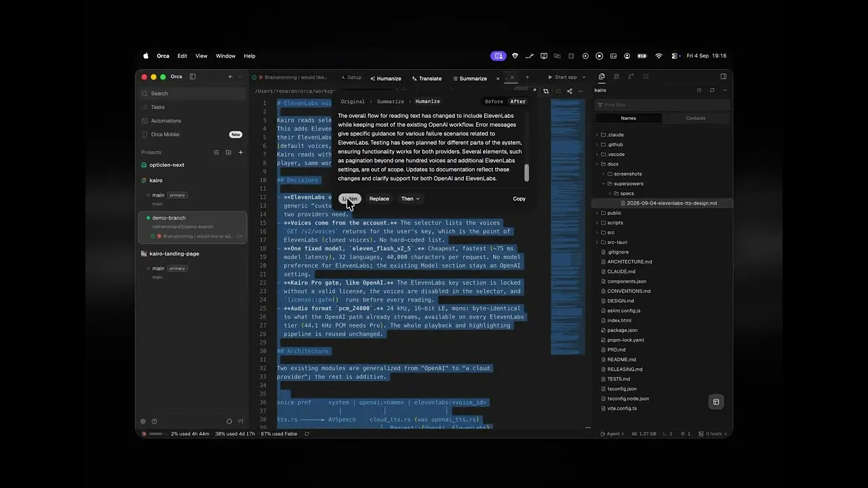
Task: Open file tree more options ellipsis
Action: (725, 90)
